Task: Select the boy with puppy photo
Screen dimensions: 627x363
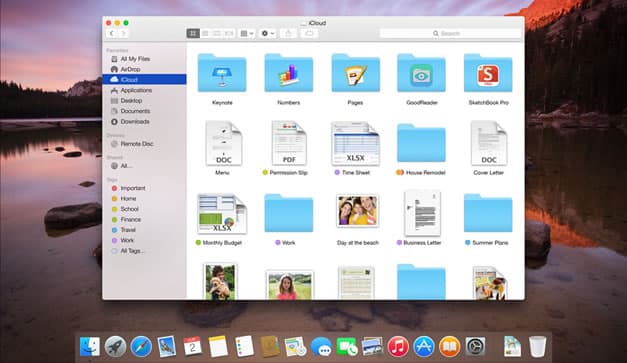Action: tap(220, 281)
